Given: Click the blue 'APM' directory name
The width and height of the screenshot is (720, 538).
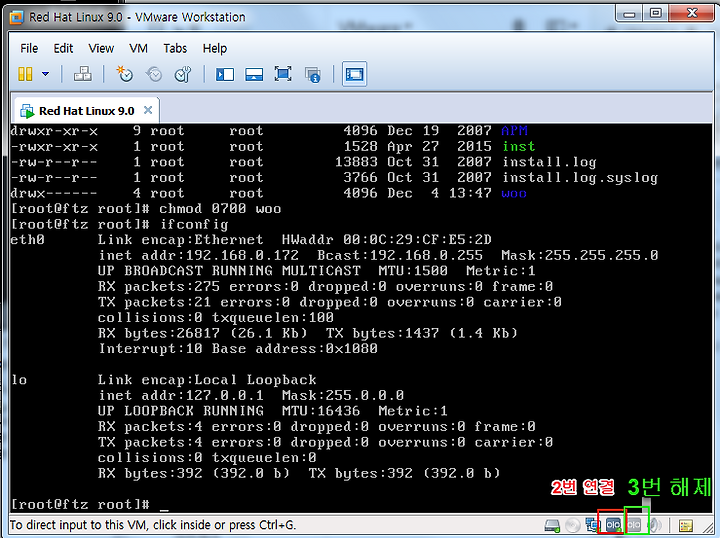Looking at the screenshot, I should [x=514, y=131].
